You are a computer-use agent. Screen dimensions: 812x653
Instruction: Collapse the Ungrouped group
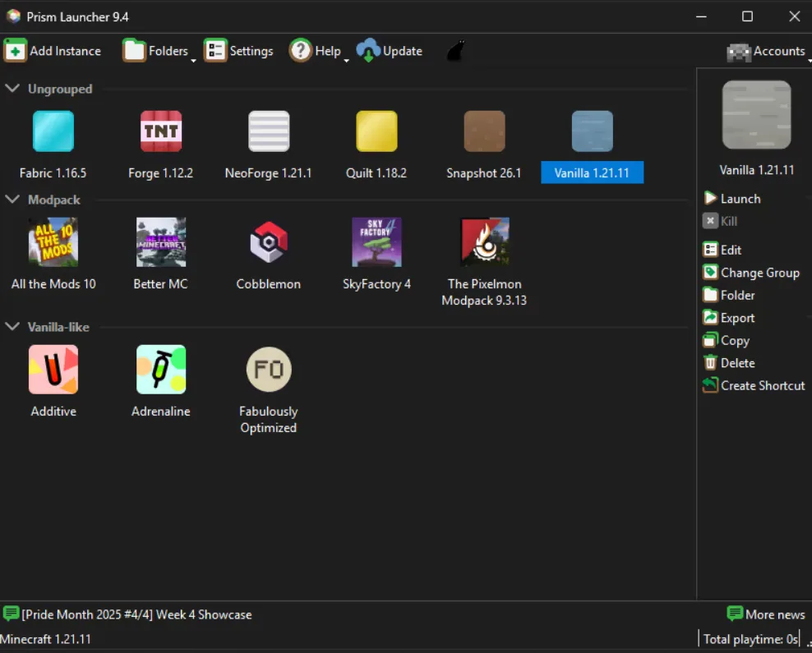point(12,89)
